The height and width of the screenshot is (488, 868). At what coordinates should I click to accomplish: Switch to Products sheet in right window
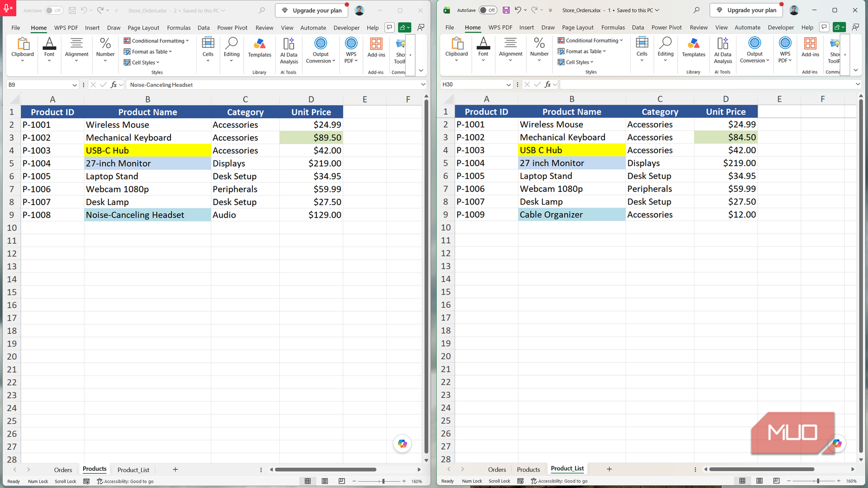point(528,470)
